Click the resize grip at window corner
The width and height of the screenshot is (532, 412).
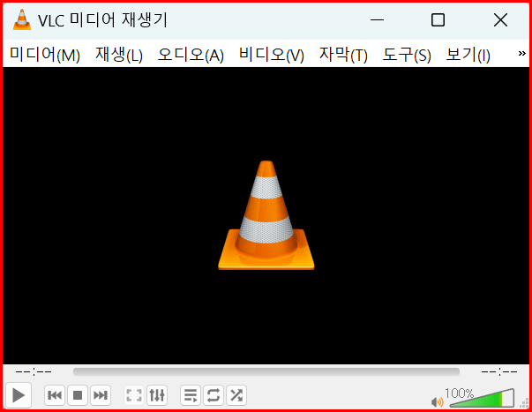tap(525, 404)
